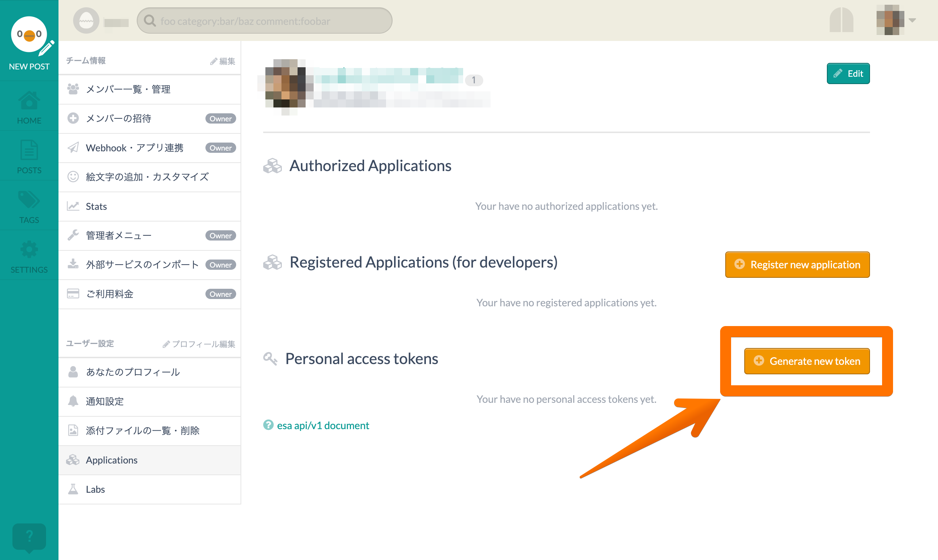Select the Applications menu item

point(112,460)
